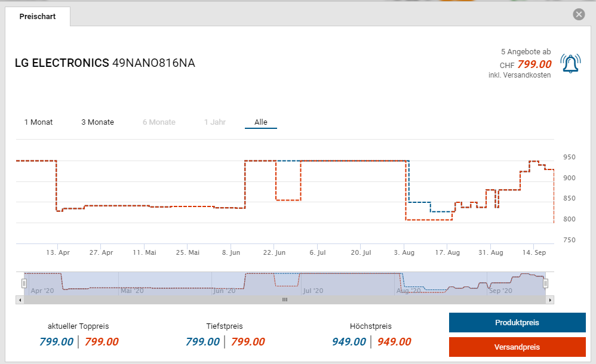
Task: Click the red Tiefstpreis value 799.00
Action: [x=248, y=341]
